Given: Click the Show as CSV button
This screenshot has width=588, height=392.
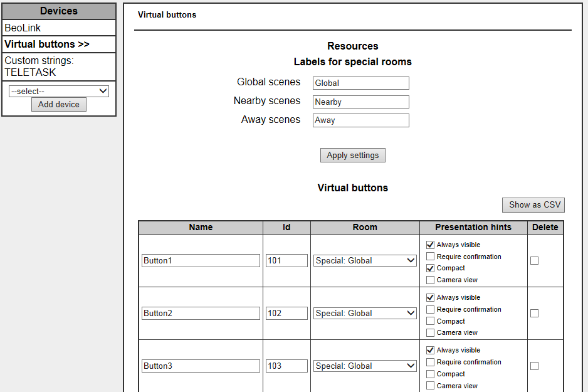Looking at the screenshot, I should pos(533,204).
